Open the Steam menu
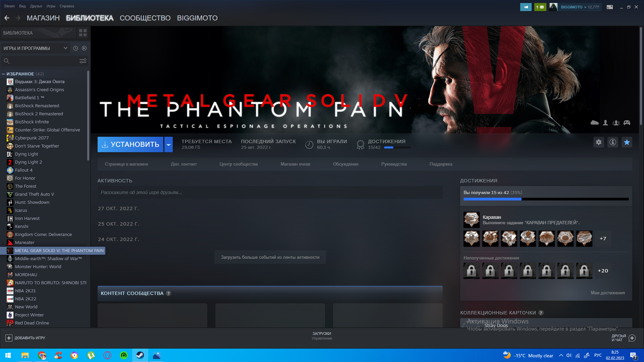The image size is (644, 362). coord(9,6)
